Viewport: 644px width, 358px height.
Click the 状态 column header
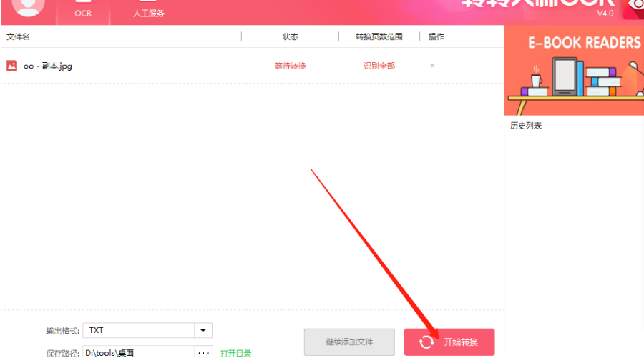pyautogui.click(x=290, y=37)
